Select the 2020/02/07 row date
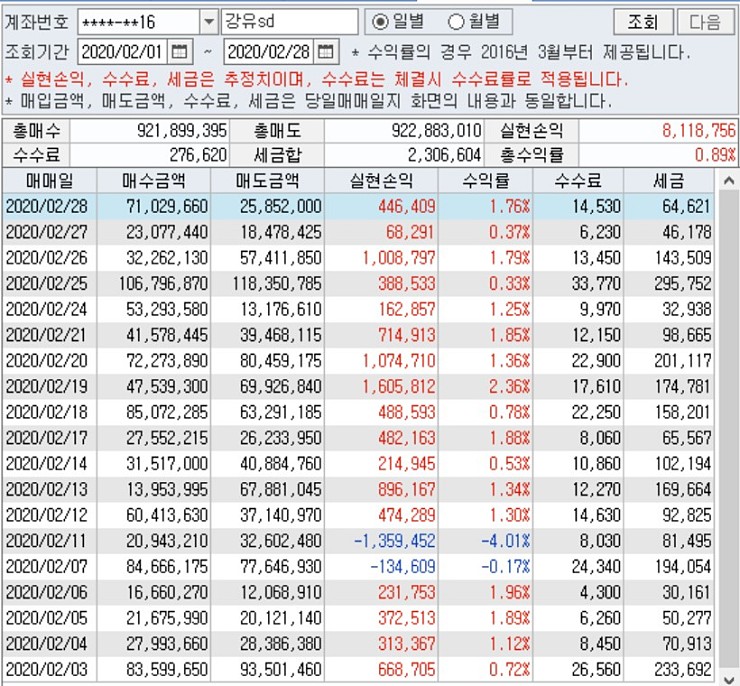Screen dimensions: 740x686 point(47,567)
